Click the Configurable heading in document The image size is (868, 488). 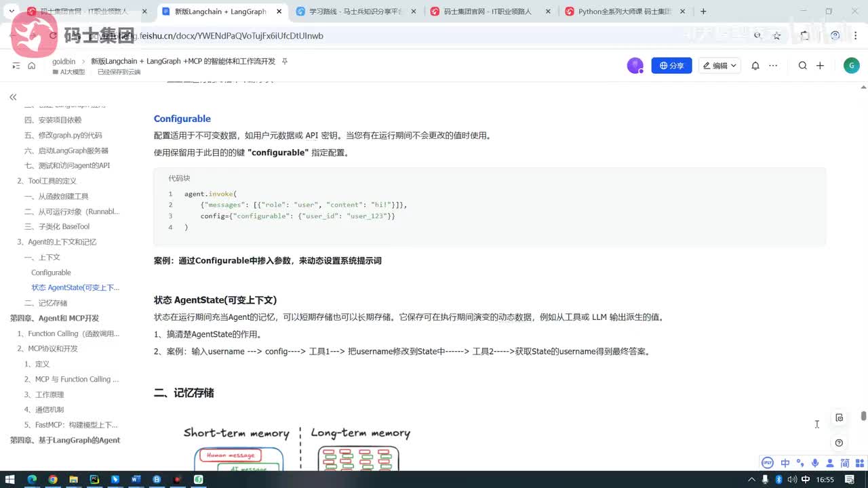click(x=182, y=119)
